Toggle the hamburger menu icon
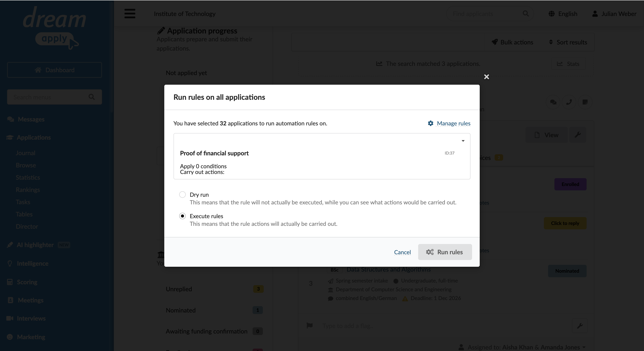644x351 pixels. pos(130,14)
